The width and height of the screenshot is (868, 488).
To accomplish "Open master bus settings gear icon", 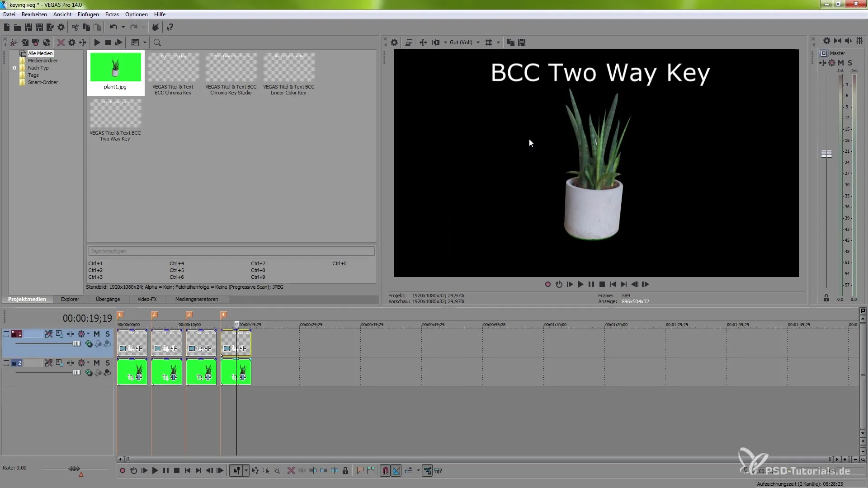I will click(x=826, y=41).
